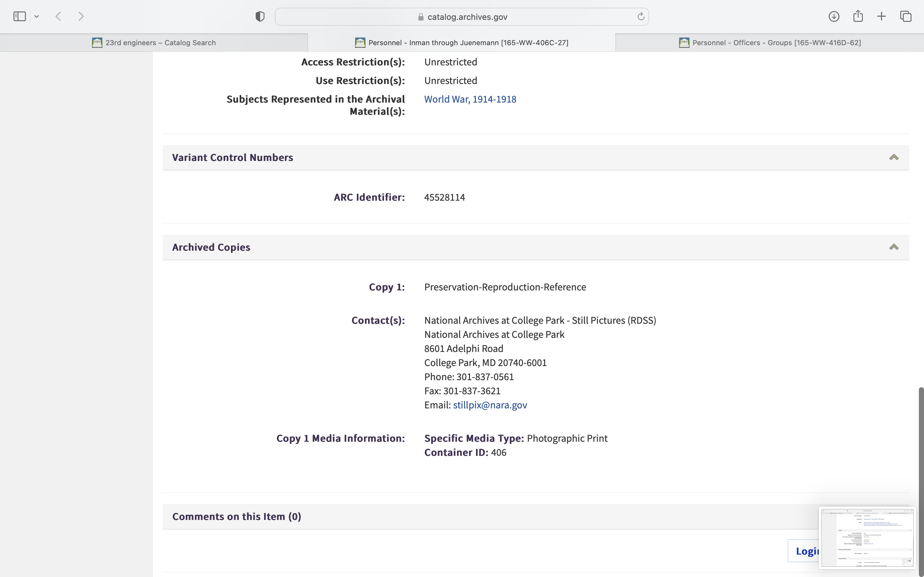Open the downloads icon
The width and height of the screenshot is (924, 577).
[834, 16]
